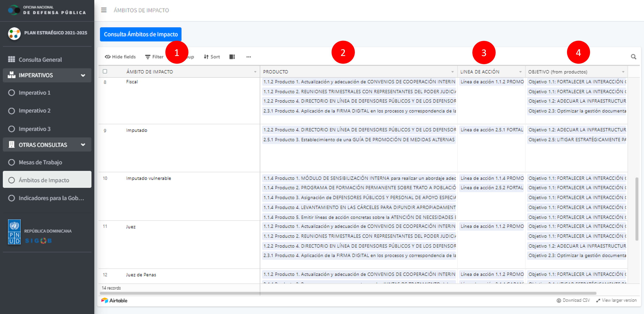Click the SIGOB logo
Screen dimensions: 644x314
pyautogui.click(x=38, y=241)
